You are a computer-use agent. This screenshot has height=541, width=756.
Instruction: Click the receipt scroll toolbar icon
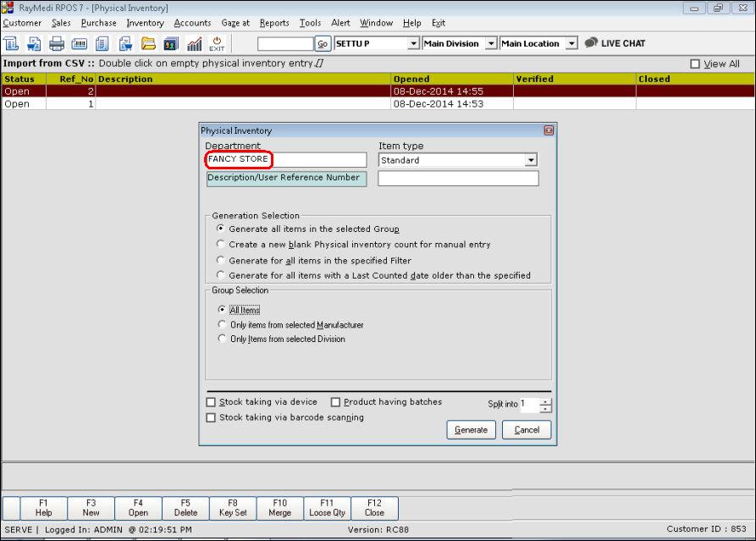(x=11, y=44)
